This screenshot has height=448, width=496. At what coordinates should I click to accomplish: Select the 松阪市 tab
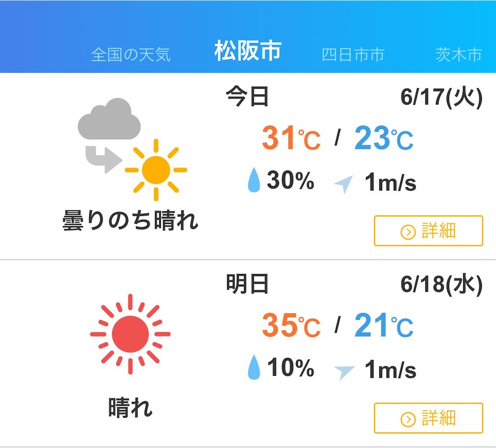point(248,50)
